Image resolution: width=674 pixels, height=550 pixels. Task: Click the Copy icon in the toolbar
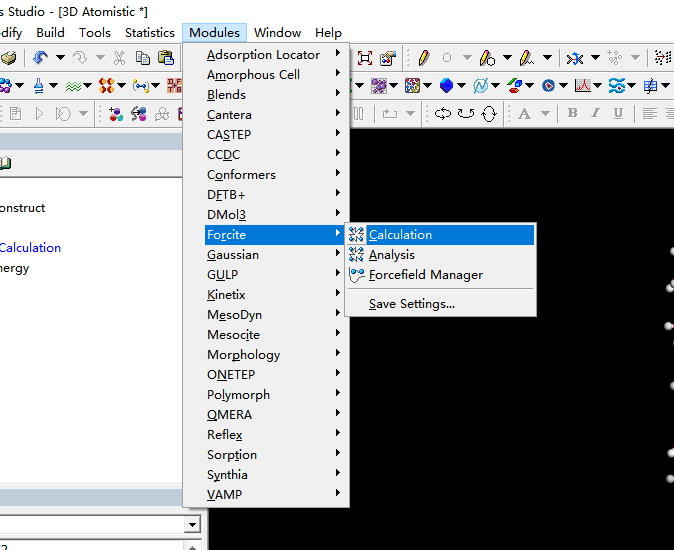click(142, 58)
